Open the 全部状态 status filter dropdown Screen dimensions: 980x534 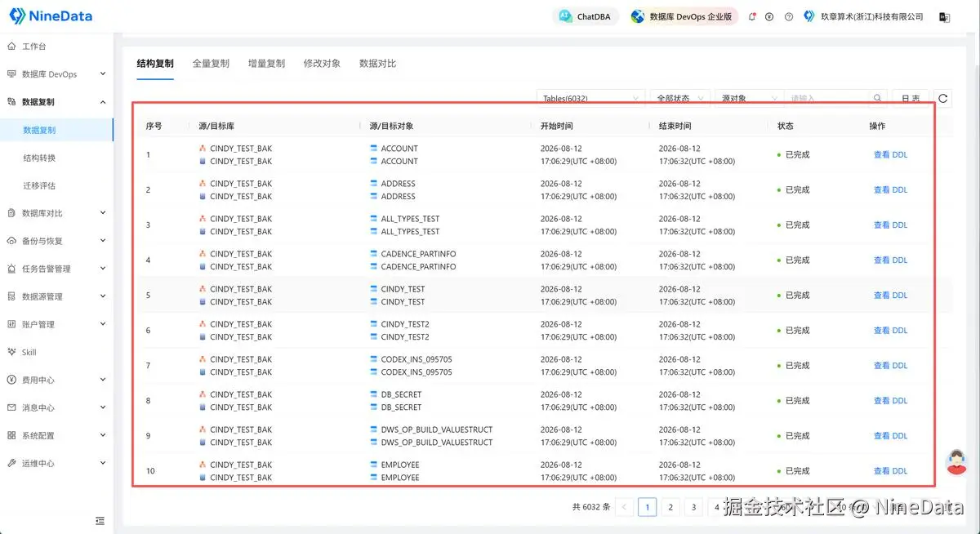coord(679,98)
